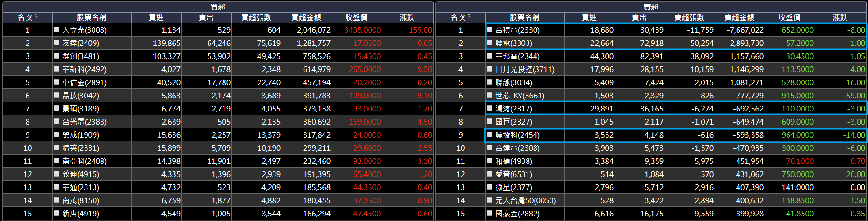The image size is (868, 221).
Task: Check the box for 大立光(3008)
Action: coord(57,29)
